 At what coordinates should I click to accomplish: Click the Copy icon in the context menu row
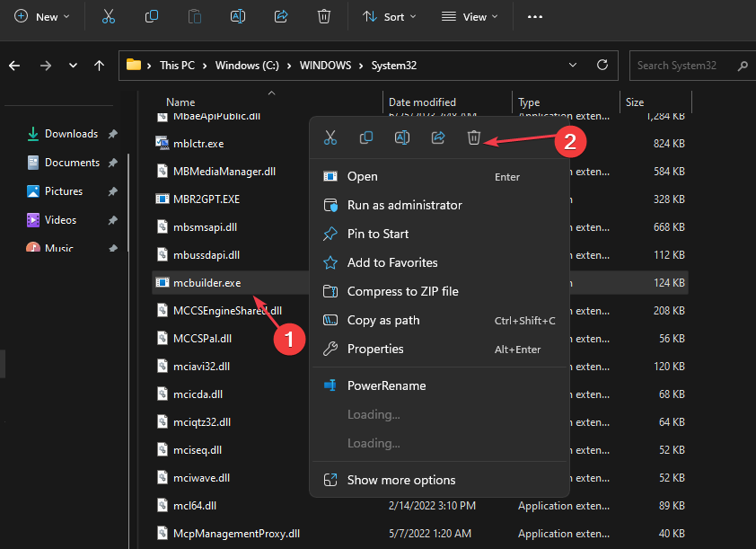[x=366, y=137]
